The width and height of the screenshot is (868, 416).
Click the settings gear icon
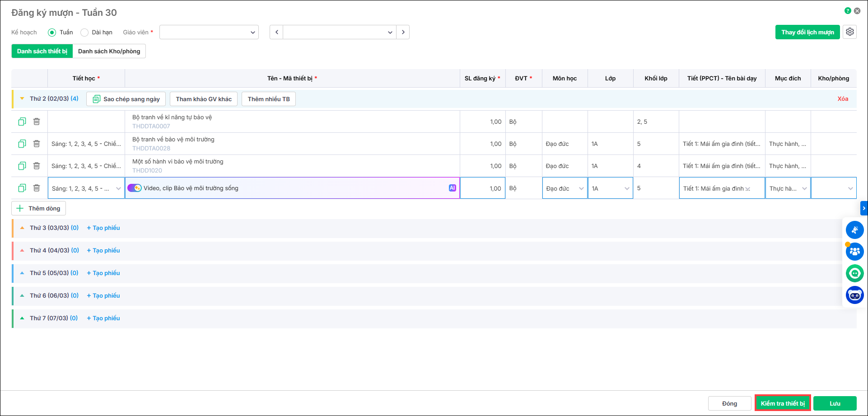click(849, 32)
